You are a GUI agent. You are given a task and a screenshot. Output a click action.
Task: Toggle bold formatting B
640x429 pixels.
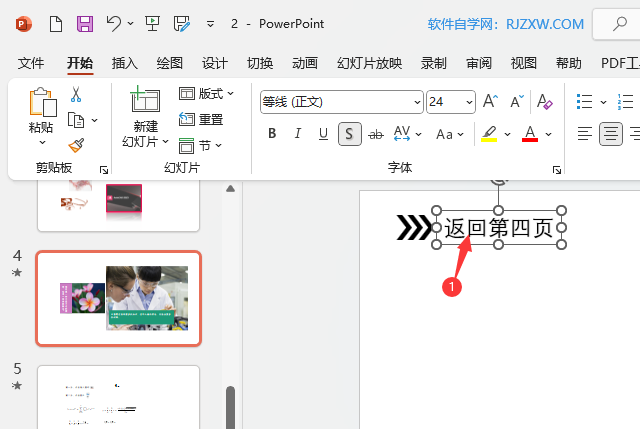[272, 133]
